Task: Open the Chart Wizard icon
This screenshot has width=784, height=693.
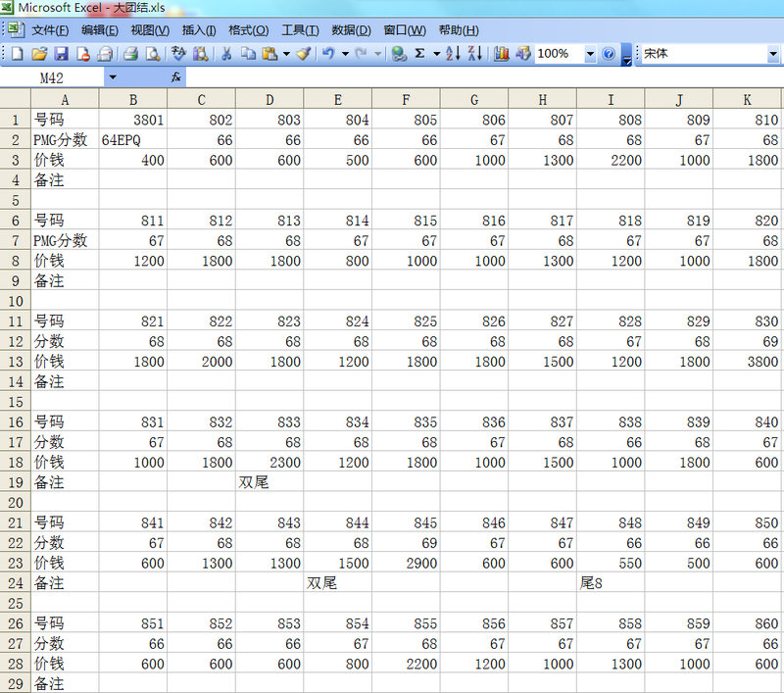Action: 502,54
